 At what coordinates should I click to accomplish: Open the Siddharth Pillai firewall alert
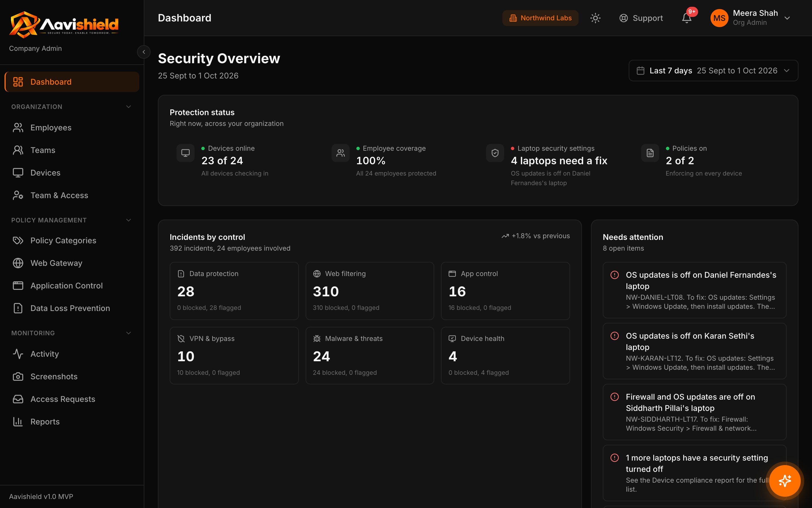pyautogui.click(x=694, y=412)
